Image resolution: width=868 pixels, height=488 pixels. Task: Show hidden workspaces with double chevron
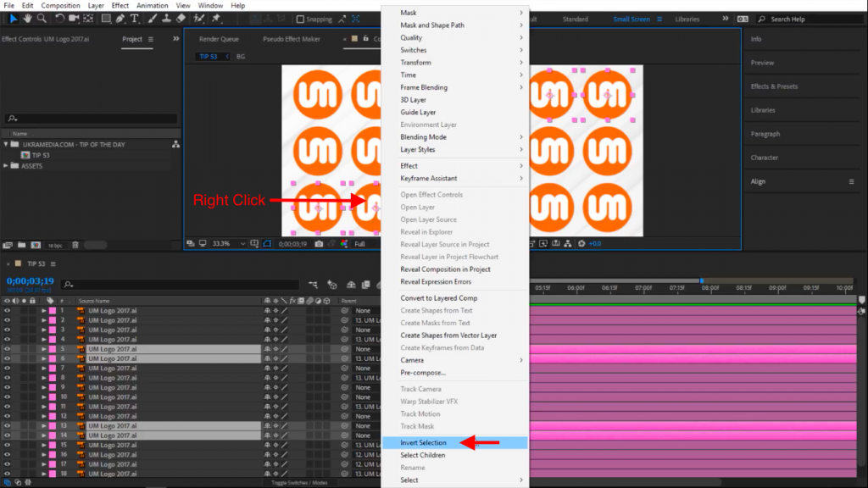(726, 19)
